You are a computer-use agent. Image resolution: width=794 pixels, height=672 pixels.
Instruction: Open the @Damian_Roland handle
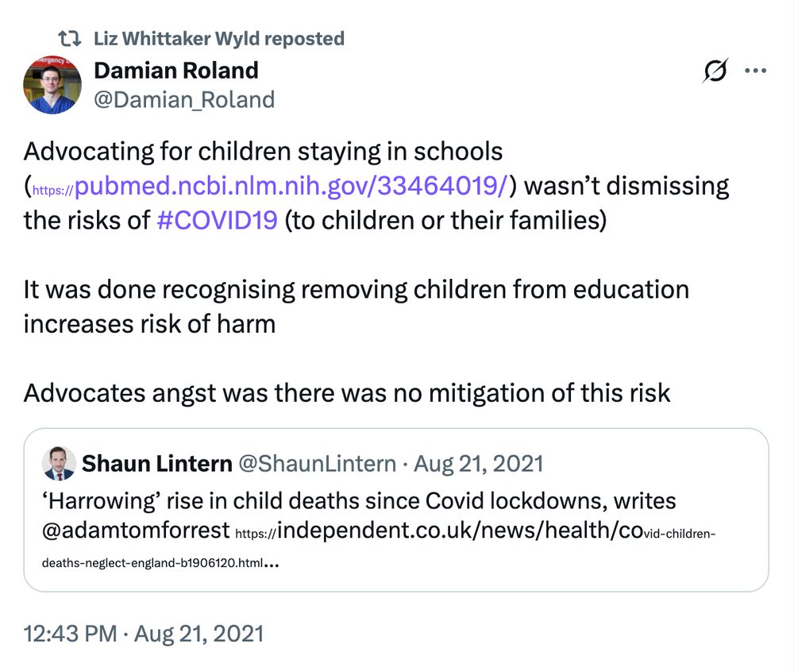tap(184, 100)
